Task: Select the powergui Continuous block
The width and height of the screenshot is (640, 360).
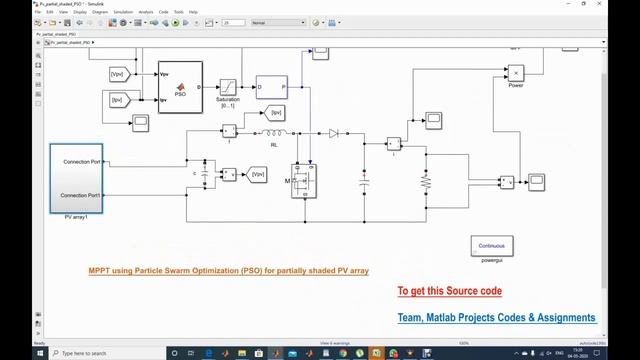Action: 492,246
